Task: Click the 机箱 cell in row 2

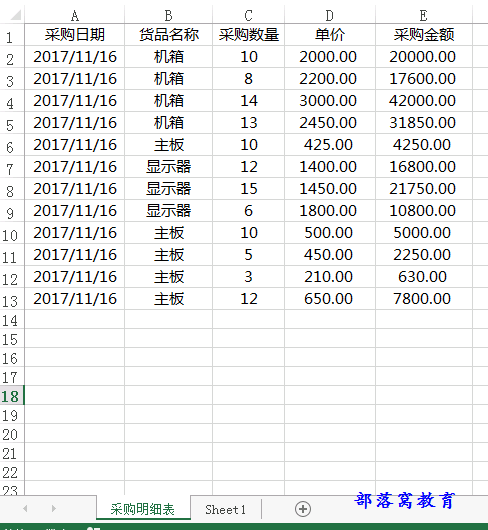Action: click(169, 57)
